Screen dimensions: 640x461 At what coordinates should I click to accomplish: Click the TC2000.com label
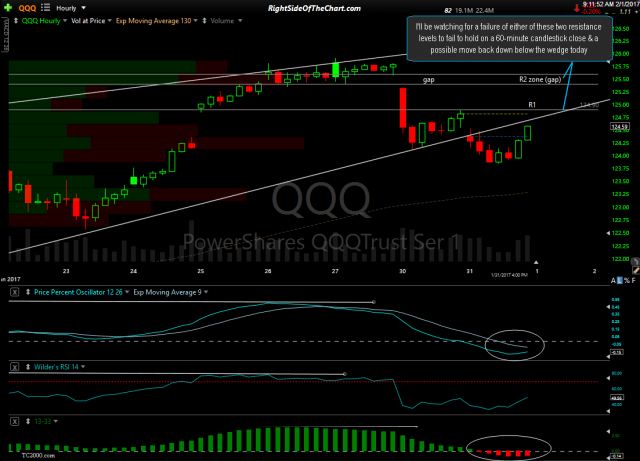38,455
